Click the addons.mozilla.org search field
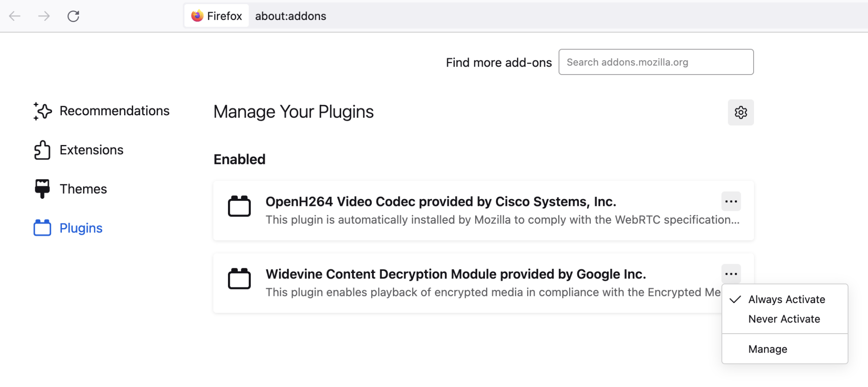868x387 pixels. point(656,62)
